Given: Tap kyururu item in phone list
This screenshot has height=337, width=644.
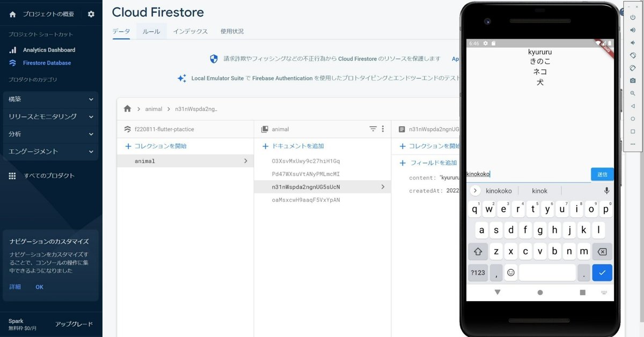Looking at the screenshot, I should coord(540,52).
